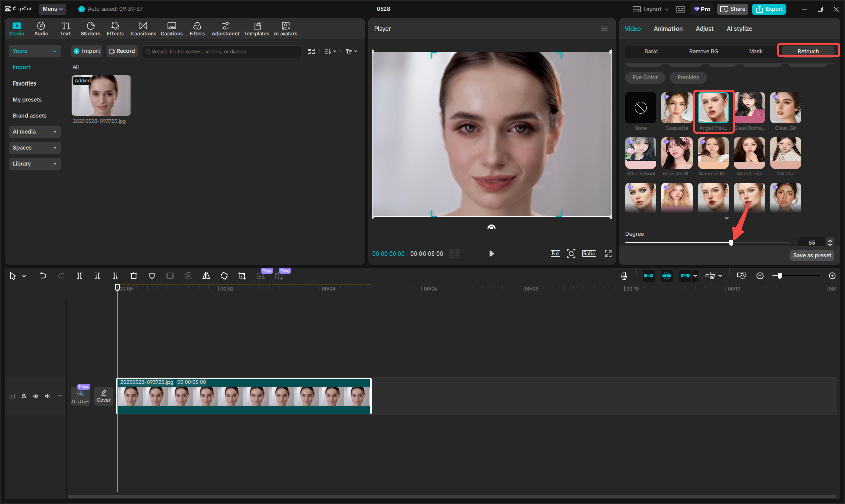Click the player fullscreen icon
This screenshot has width=845, height=504.
click(608, 254)
